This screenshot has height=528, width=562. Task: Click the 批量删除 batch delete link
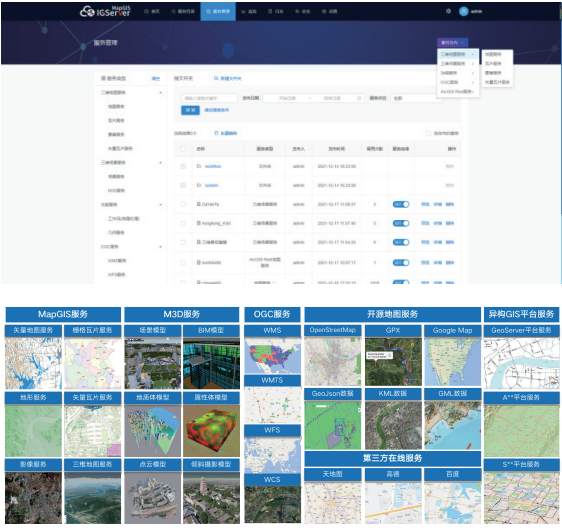click(x=229, y=133)
